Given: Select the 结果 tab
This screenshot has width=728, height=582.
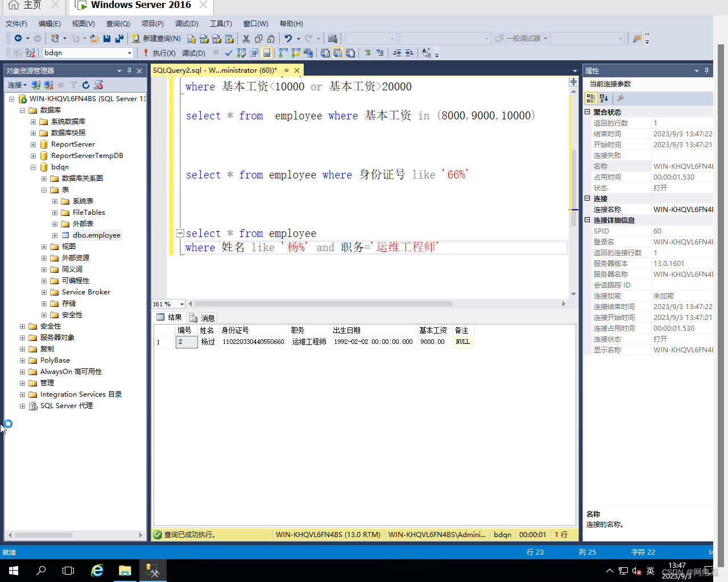Looking at the screenshot, I should (x=169, y=317).
